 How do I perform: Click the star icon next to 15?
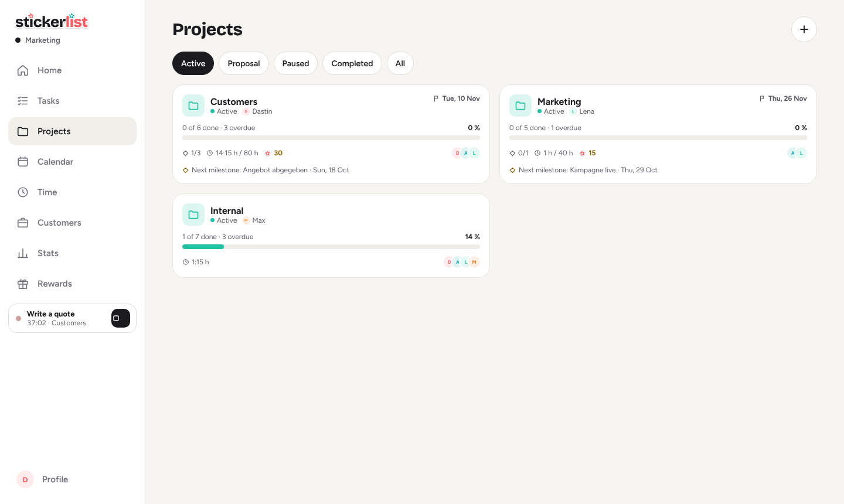tap(582, 153)
